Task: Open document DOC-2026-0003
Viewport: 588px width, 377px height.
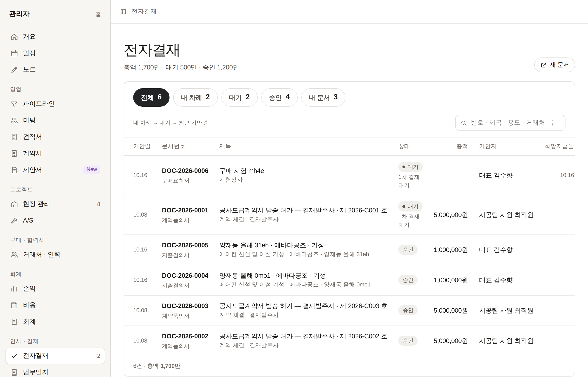Action: tap(185, 306)
